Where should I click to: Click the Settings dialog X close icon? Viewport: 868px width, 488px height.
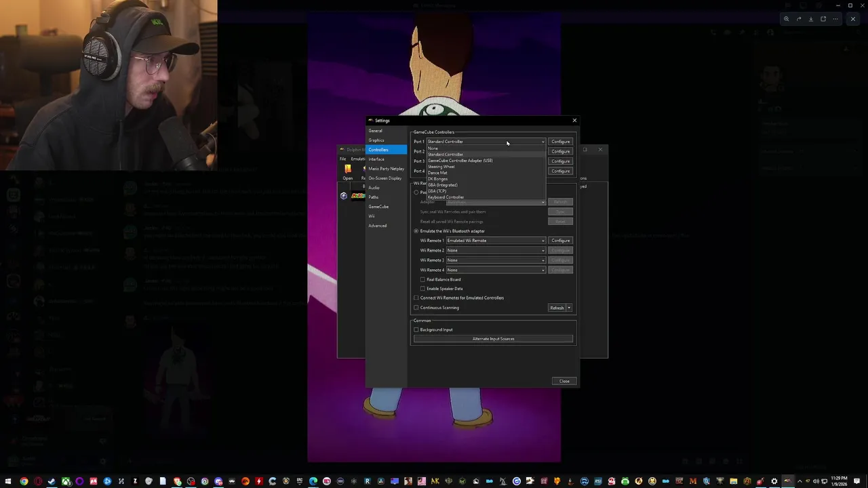[574, 121]
